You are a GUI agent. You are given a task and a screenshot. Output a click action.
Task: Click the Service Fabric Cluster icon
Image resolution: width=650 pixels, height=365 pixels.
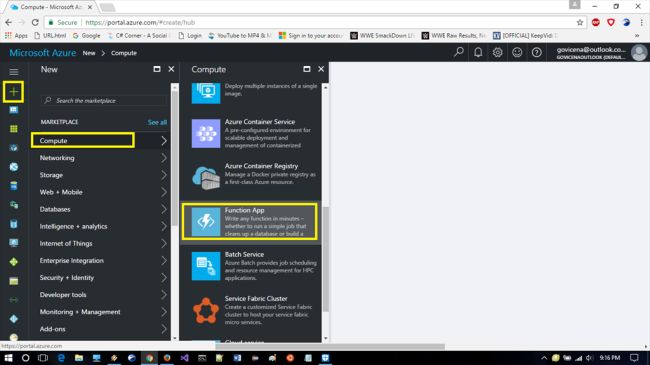(x=206, y=310)
